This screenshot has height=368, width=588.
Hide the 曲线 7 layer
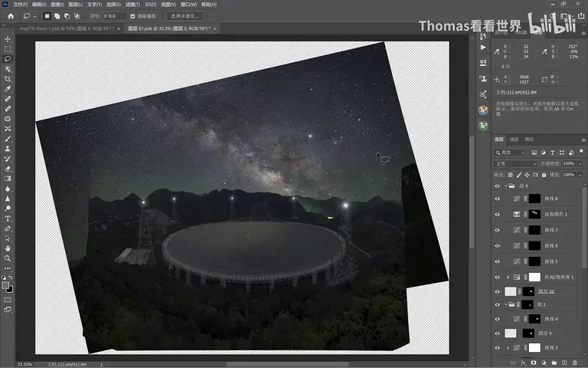click(497, 230)
